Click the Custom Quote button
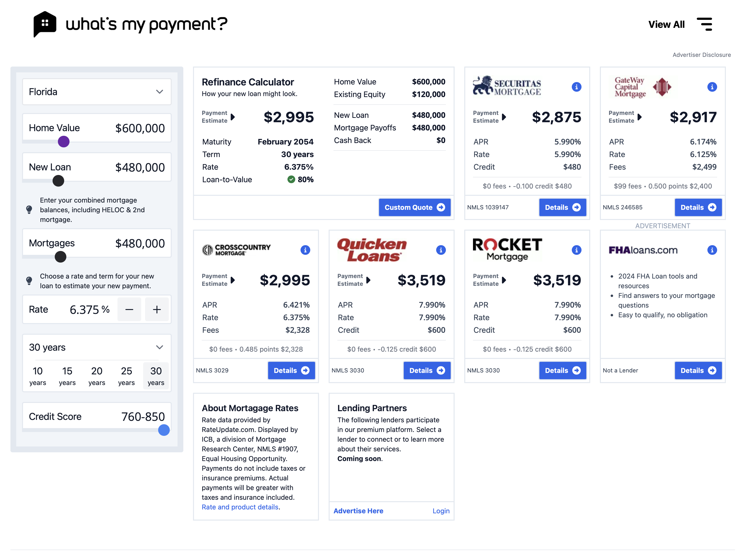 click(x=414, y=207)
